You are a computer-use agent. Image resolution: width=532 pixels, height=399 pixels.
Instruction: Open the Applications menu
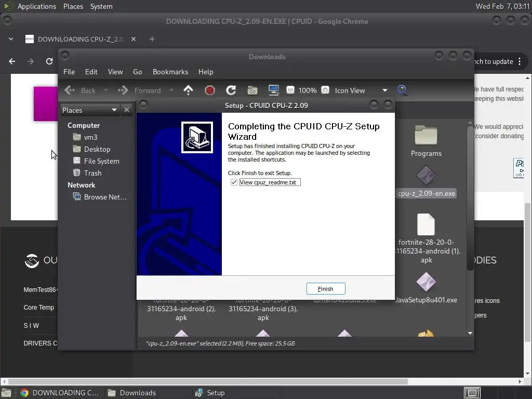pyautogui.click(x=37, y=6)
